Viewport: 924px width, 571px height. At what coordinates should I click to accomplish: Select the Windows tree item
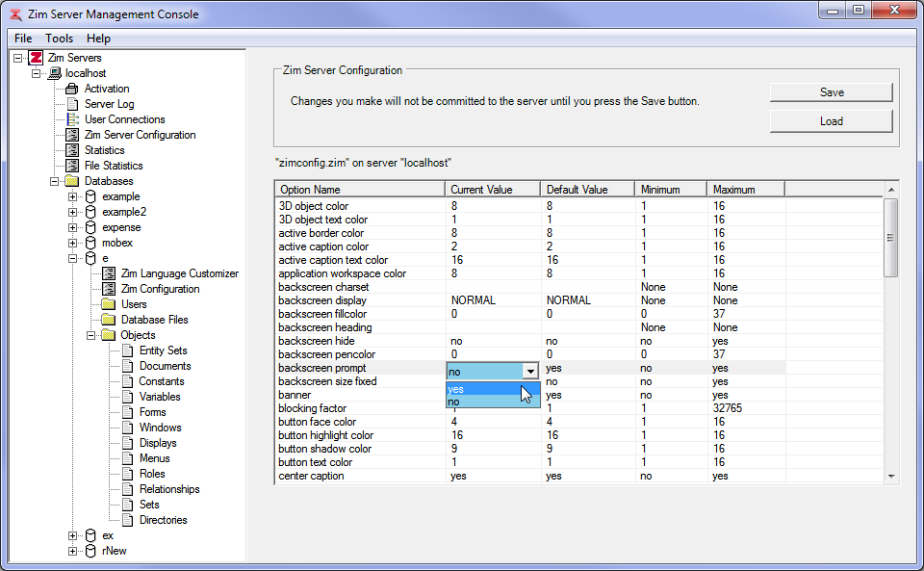point(161,428)
